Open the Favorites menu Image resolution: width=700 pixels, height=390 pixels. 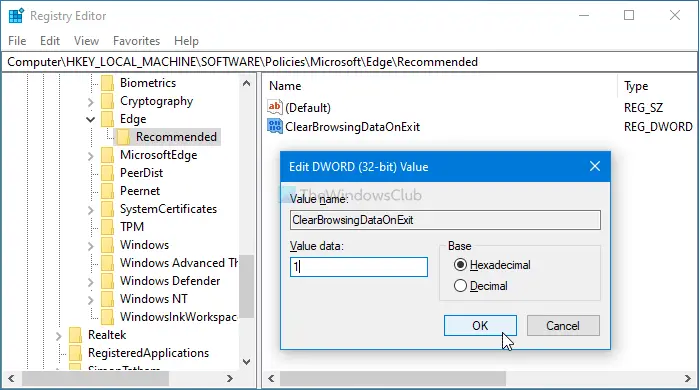tap(136, 41)
